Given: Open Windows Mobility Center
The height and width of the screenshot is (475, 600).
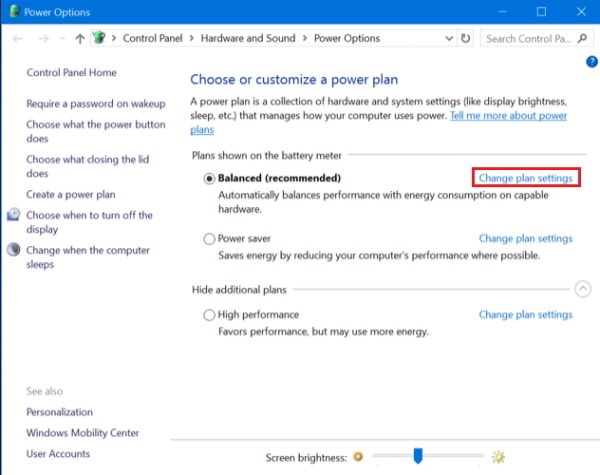Looking at the screenshot, I should (83, 433).
